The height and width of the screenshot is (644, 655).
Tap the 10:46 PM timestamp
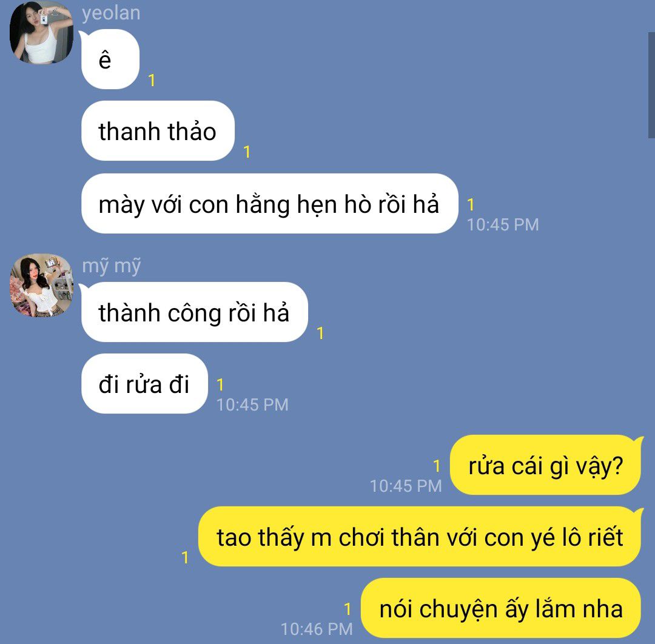(317, 629)
